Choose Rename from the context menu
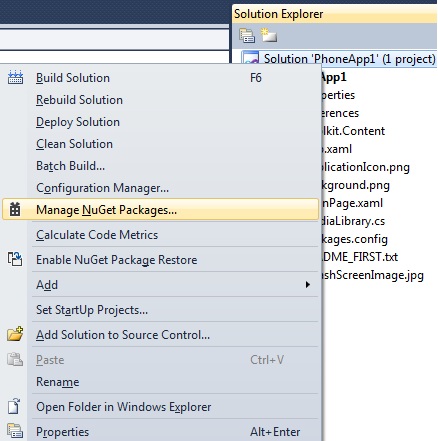The width and height of the screenshot is (438, 441). 58,382
